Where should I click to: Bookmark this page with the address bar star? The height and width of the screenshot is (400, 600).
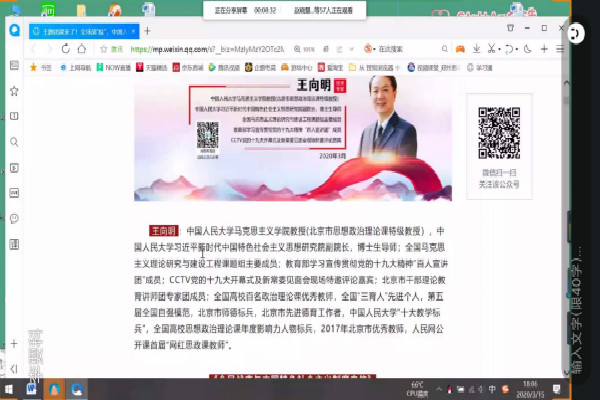click(x=104, y=49)
